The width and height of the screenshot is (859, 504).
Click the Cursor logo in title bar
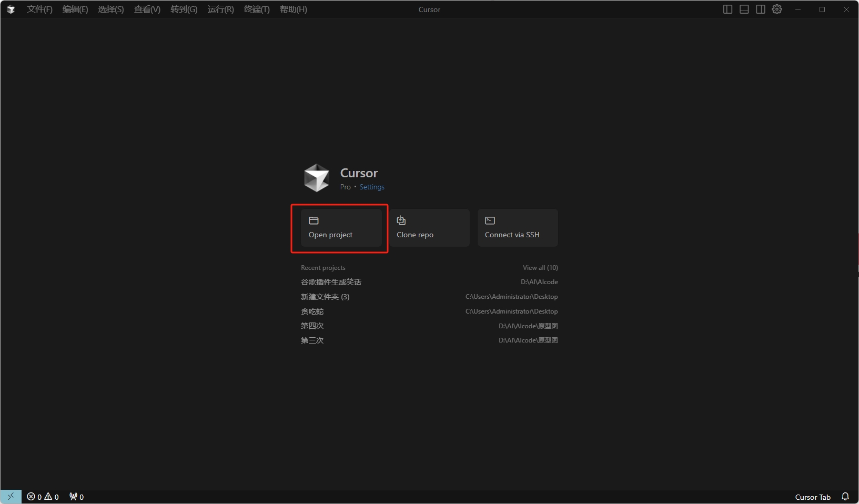pos(11,9)
